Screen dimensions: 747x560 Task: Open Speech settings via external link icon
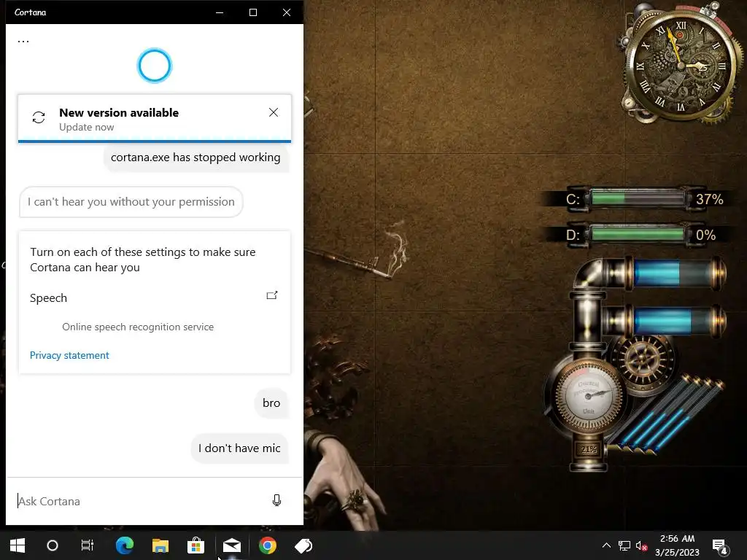272,295
